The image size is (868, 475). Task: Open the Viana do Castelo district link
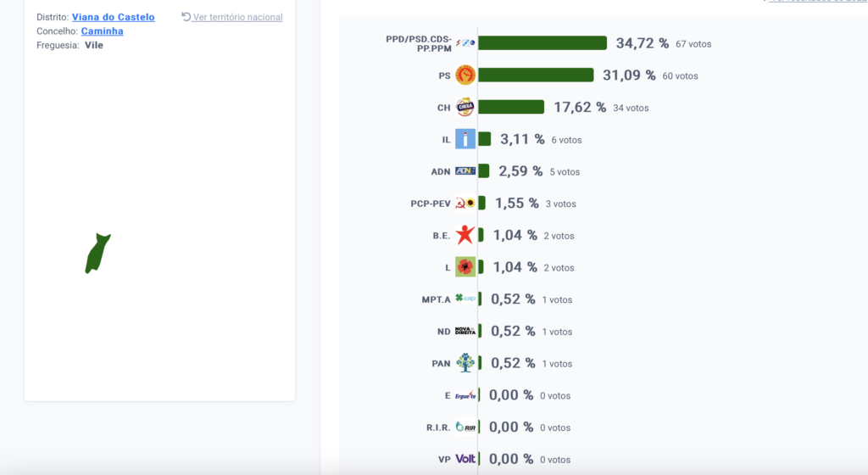113,17
